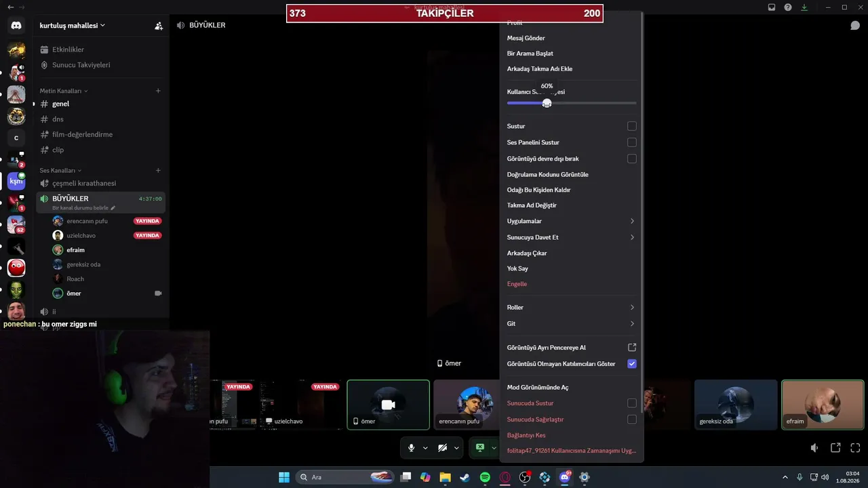This screenshot has width=868, height=488.
Task: Adjust call volume via the speaker icon
Action: tap(814, 448)
